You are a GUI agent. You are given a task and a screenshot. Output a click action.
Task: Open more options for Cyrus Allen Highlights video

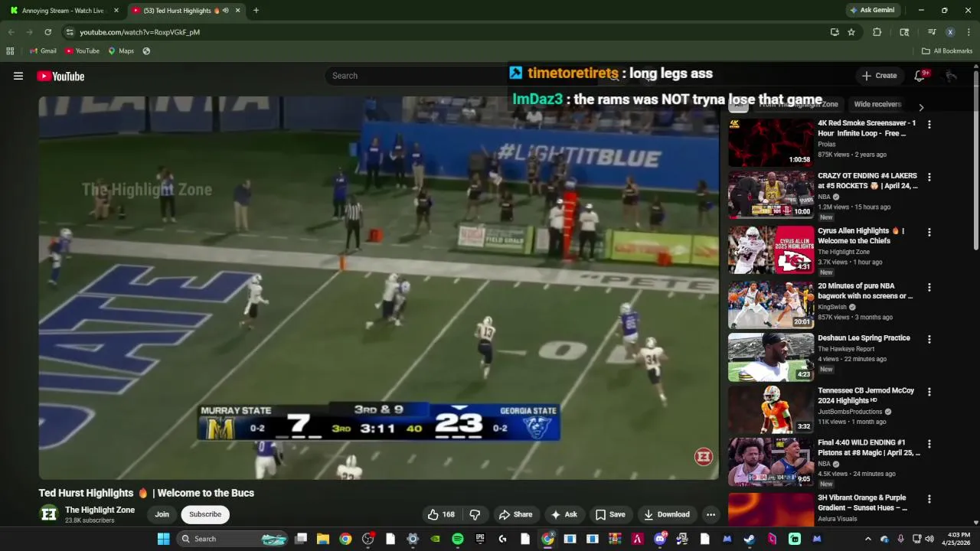click(x=929, y=232)
